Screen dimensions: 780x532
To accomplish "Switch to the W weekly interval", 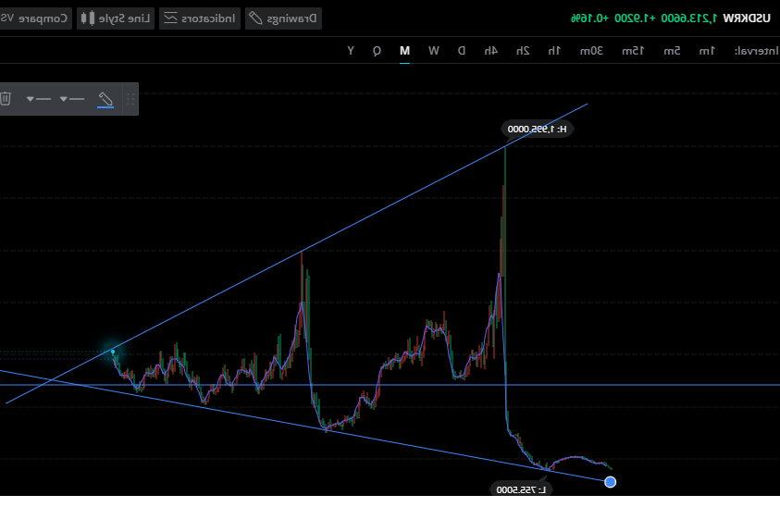I will pos(433,50).
